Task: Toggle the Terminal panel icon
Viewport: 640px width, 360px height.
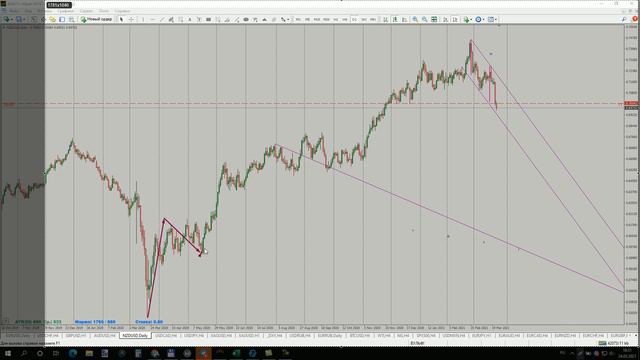Action: 62,19
